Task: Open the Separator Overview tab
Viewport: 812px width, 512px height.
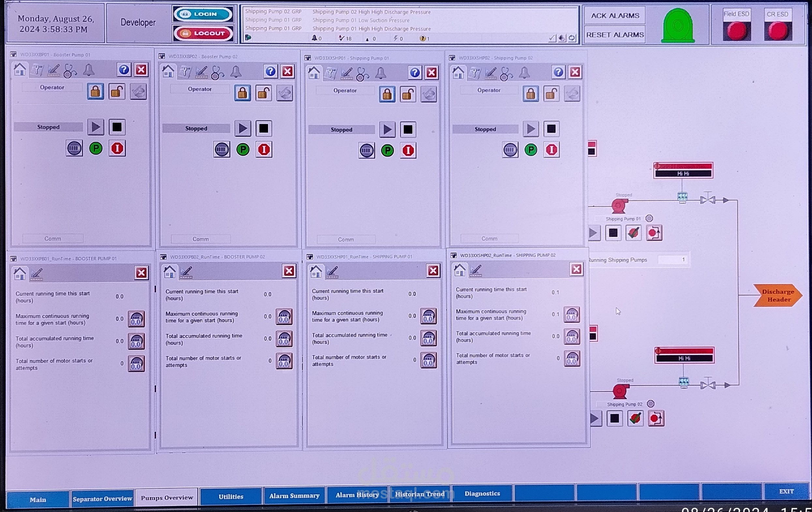Action: point(102,499)
